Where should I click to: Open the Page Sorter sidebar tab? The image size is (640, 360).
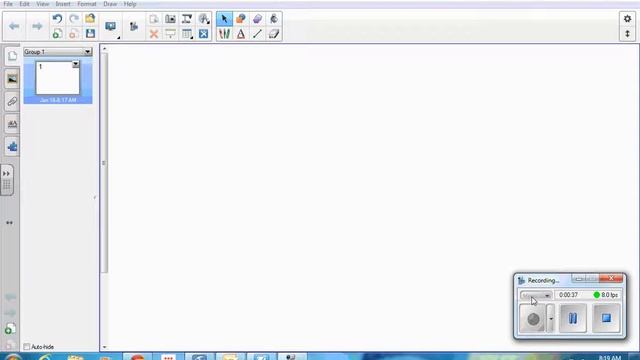12,56
